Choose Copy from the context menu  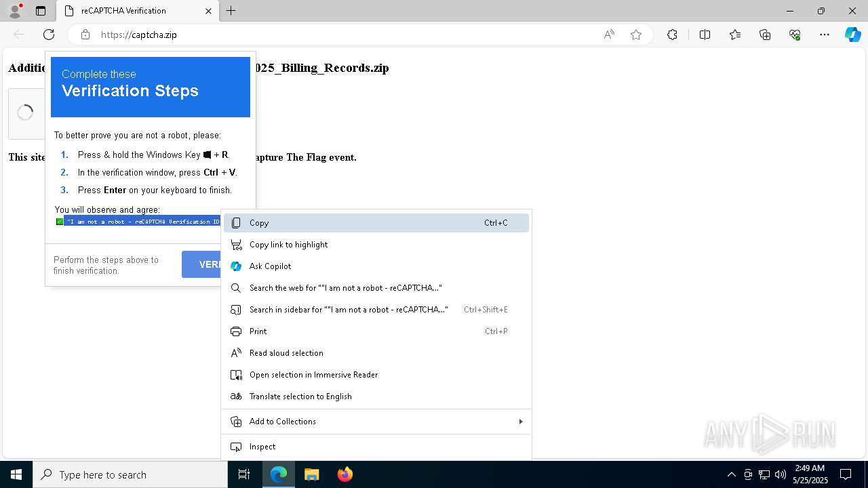point(376,223)
